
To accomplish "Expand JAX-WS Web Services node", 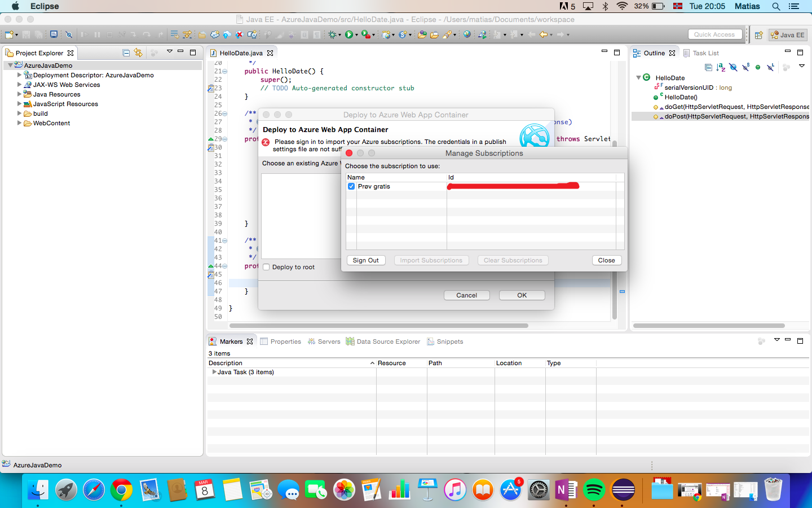I will (19, 84).
